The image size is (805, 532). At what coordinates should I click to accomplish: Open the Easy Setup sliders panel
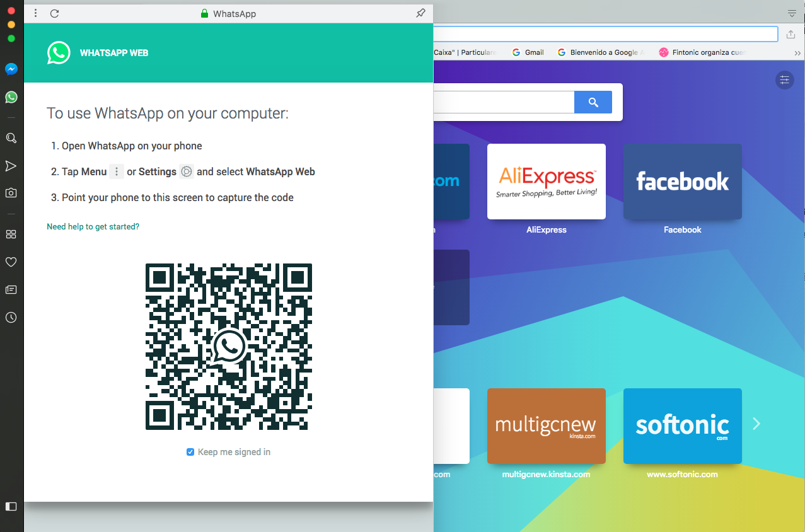[784, 80]
